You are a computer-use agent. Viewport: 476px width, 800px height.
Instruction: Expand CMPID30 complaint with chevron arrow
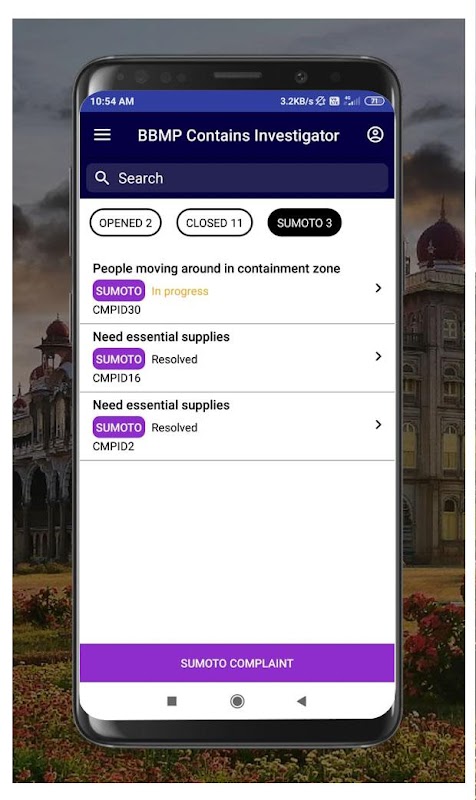(x=378, y=288)
